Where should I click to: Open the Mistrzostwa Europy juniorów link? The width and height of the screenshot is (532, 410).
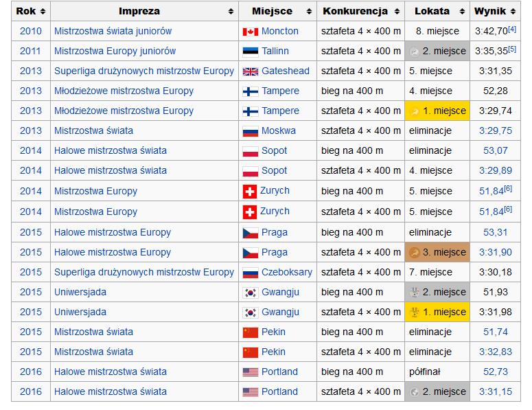[115, 51]
